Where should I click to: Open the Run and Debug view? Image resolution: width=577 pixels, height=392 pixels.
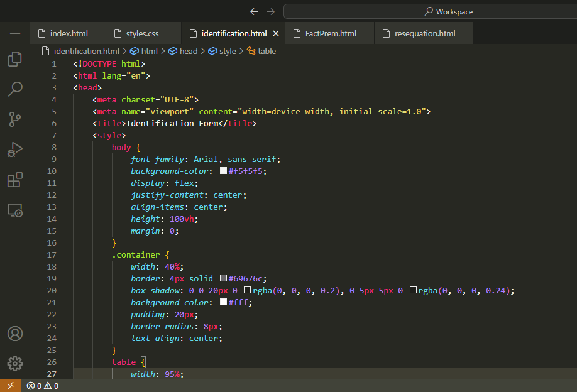point(15,150)
